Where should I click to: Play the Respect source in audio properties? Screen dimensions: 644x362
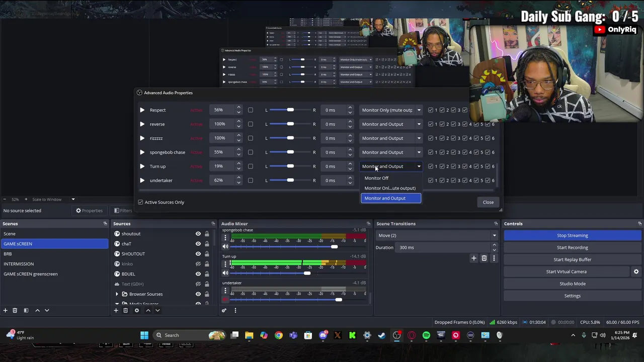click(x=142, y=110)
